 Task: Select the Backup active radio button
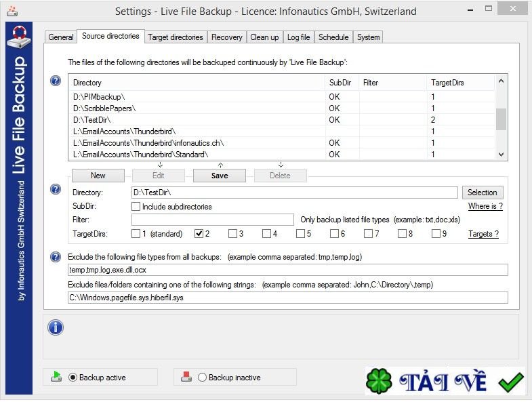(73, 377)
